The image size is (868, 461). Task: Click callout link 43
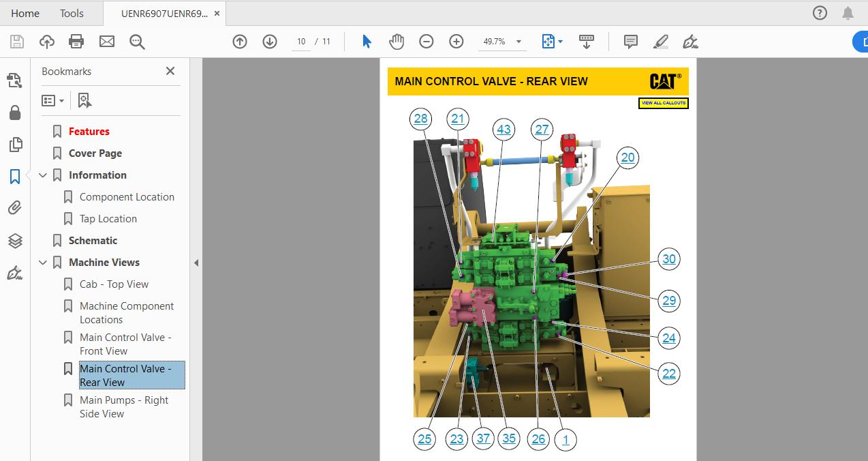pos(503,130)
